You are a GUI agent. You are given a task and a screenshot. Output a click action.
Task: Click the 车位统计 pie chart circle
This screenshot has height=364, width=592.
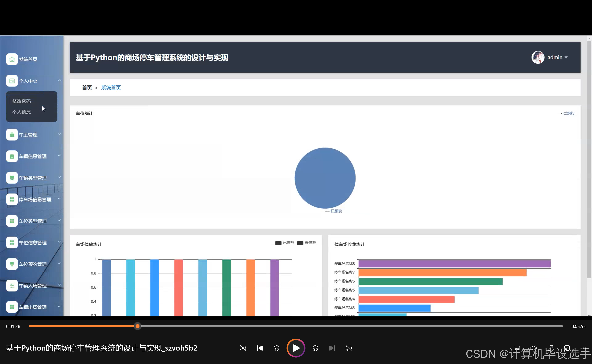pos(325,178)
